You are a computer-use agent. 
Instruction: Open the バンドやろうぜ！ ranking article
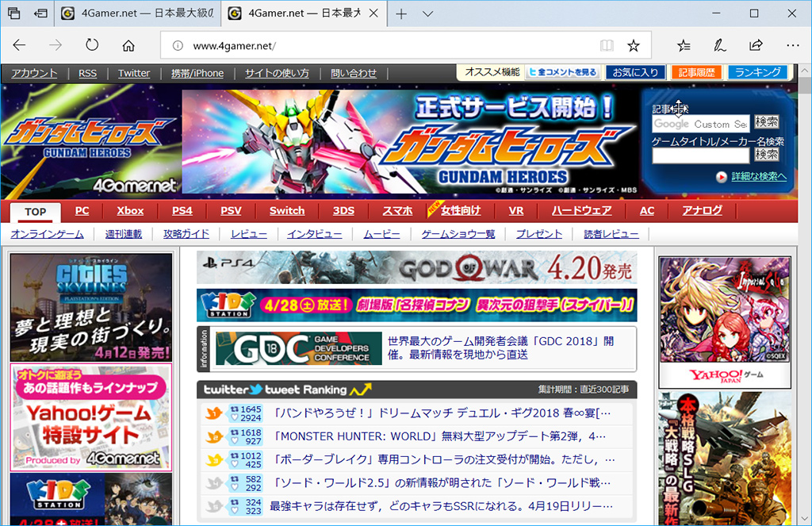point(441,413)
